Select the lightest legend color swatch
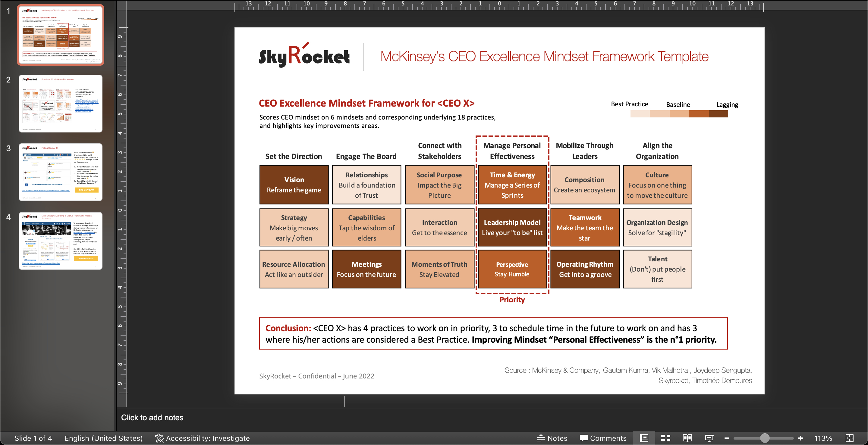 point(640,114)
